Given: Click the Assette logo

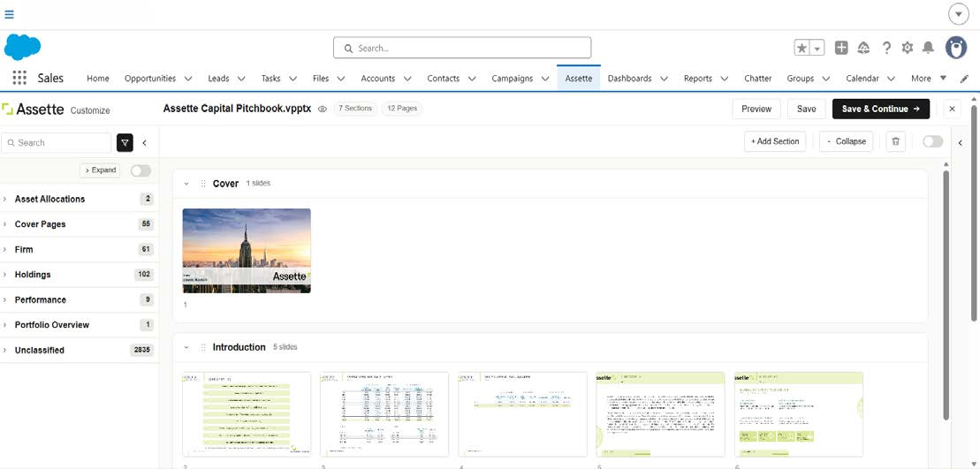Looking at the screenshot, I should (33, 110).
